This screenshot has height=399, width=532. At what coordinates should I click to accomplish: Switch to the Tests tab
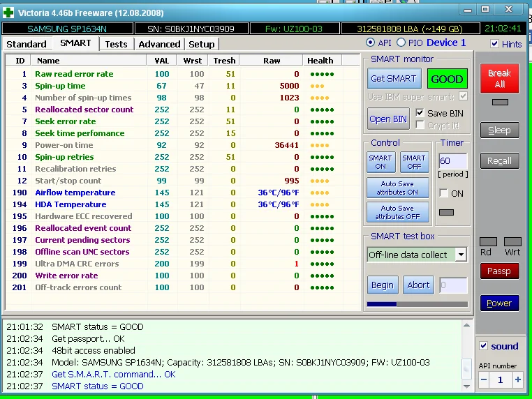click(116, 44)
